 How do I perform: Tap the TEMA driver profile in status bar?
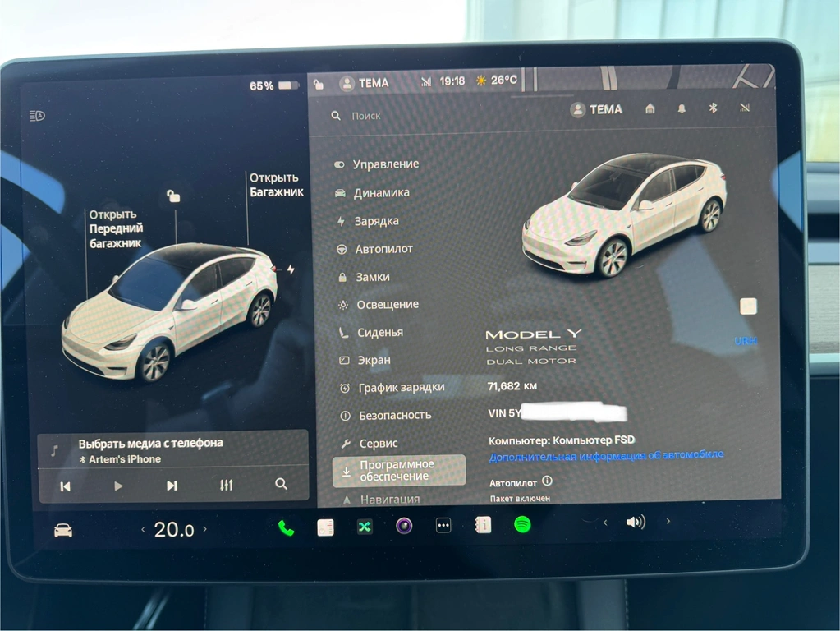point(365,83)
